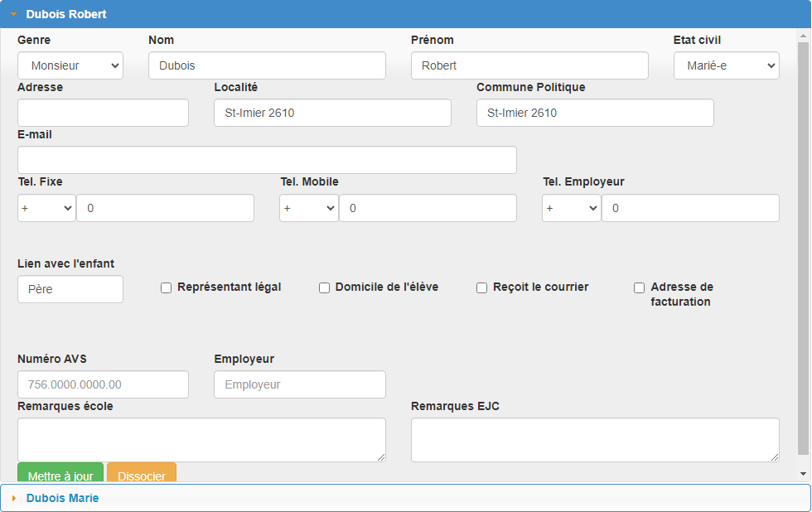Click the scrollbar up arrow
Image resolution: width=812 pixels, height=512 pixels.
coord(803,36)
